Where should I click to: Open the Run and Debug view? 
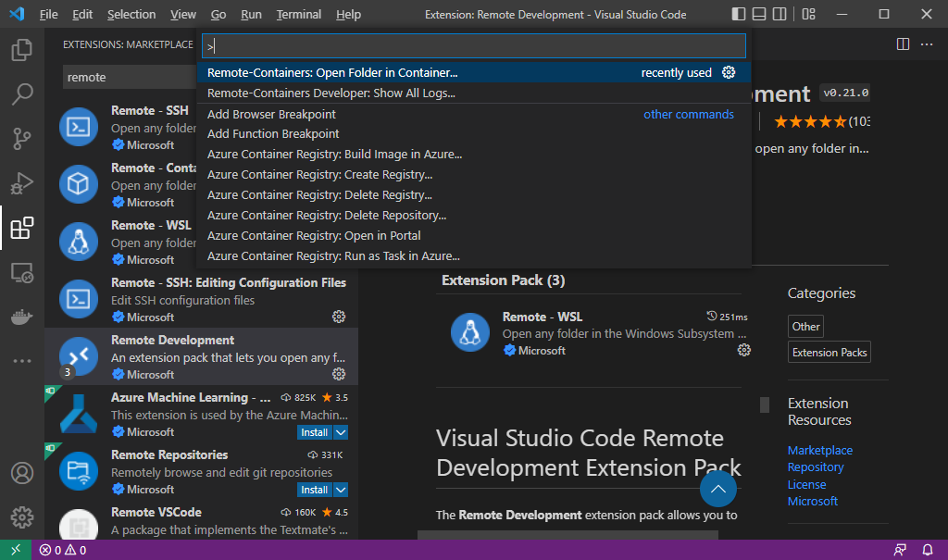pyautogui.click(x=22, y=183)
